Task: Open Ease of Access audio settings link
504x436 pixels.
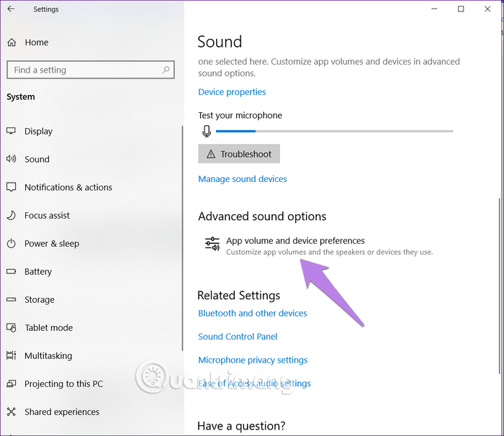Action: [x=254, y=383]
